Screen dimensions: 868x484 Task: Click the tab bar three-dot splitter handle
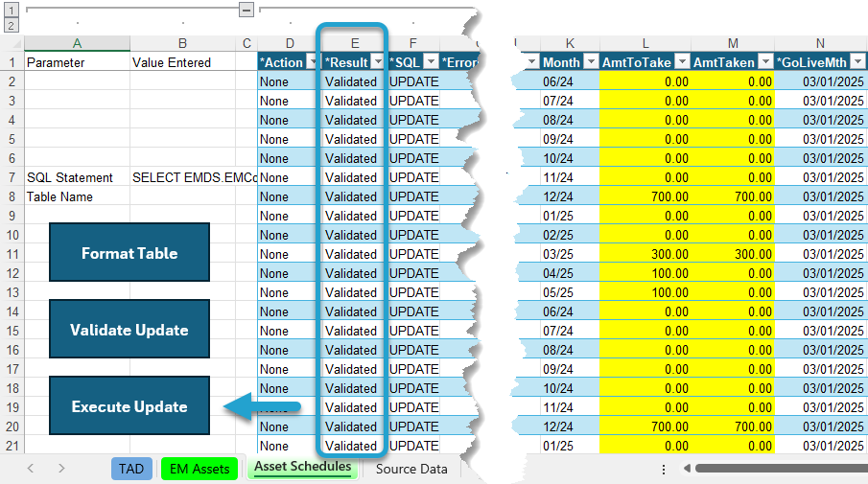pyautogui.click(x=663, y=469)
